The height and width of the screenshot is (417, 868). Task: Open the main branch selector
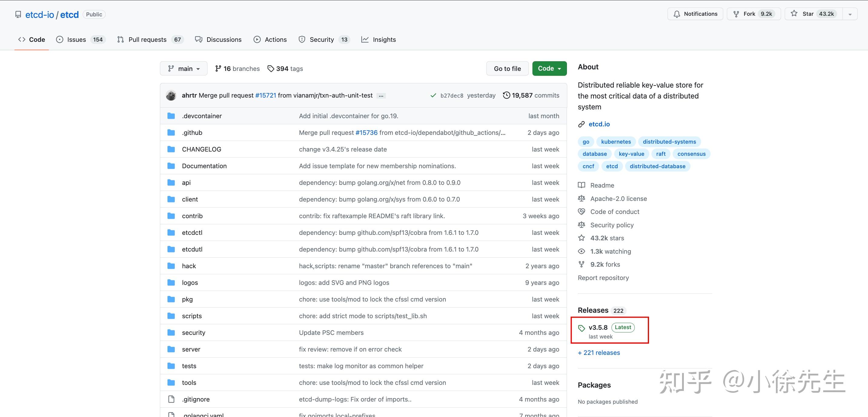184,68
